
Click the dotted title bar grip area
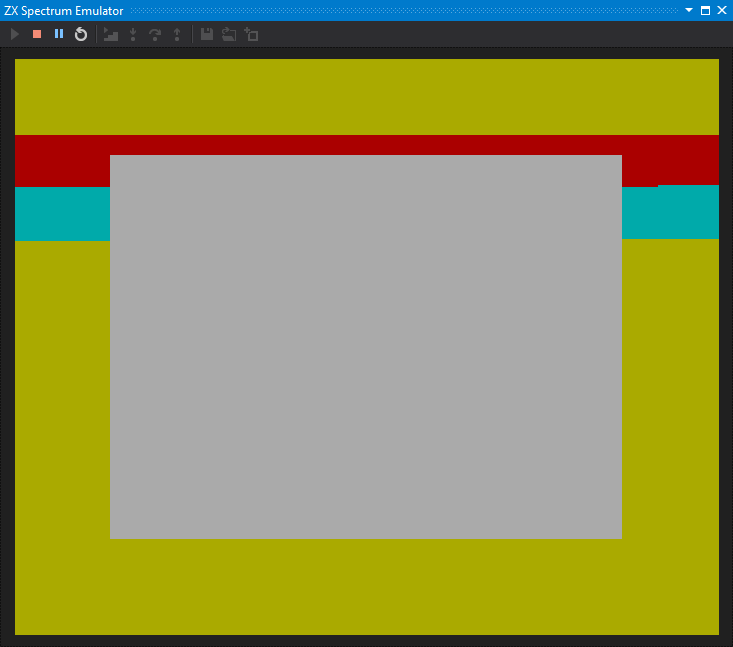tap(404, 10)
